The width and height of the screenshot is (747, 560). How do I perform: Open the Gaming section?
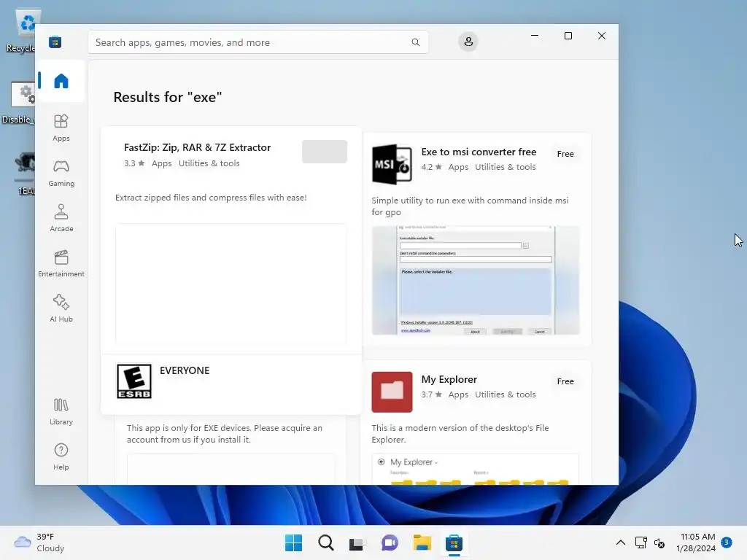point(61,173)
